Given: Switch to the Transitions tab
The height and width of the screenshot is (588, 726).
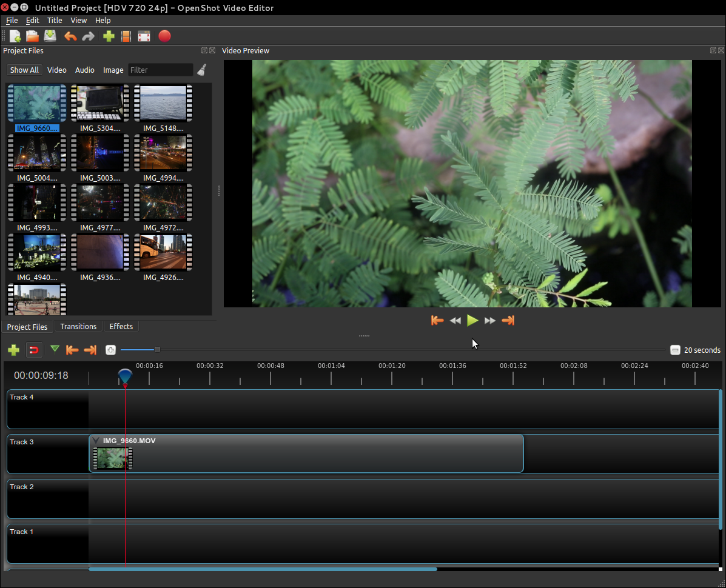Looking at the screenshot, I should [x=78, y=327].
